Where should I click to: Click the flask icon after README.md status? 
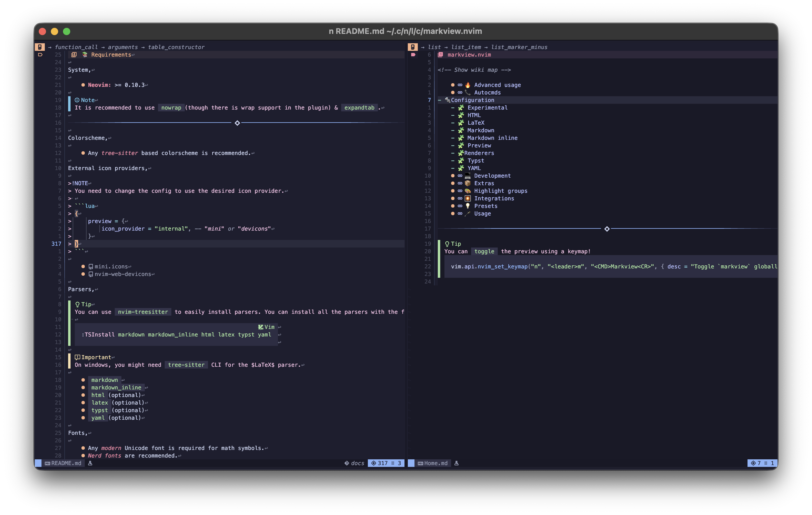coord(90,463)
